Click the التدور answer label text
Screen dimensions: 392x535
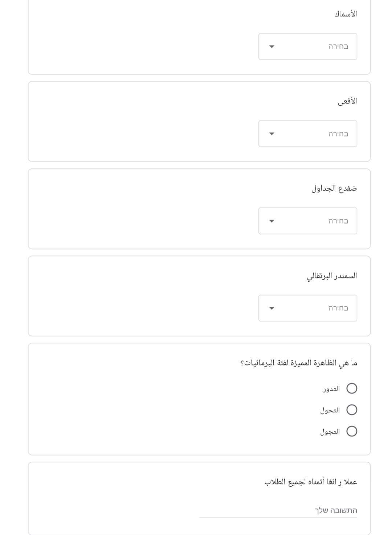coord(331,389)
